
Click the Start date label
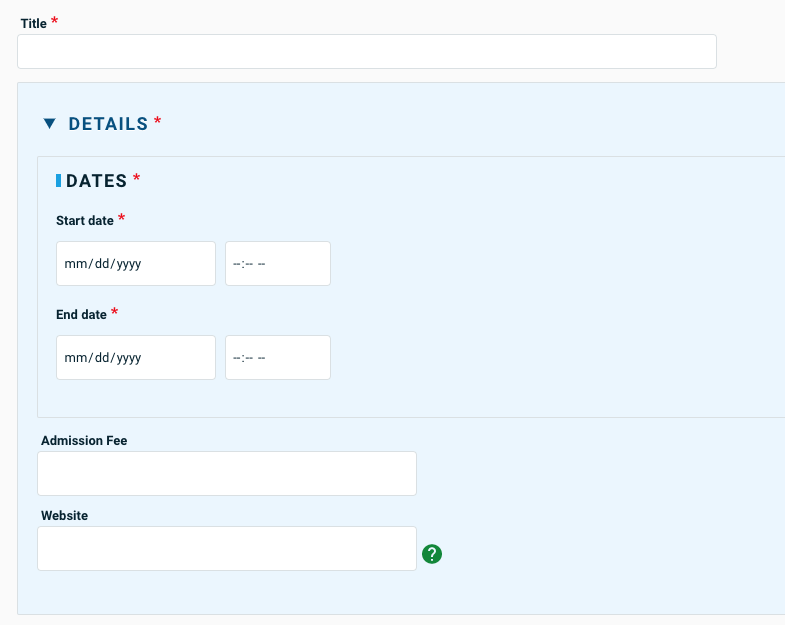point(85,221)
